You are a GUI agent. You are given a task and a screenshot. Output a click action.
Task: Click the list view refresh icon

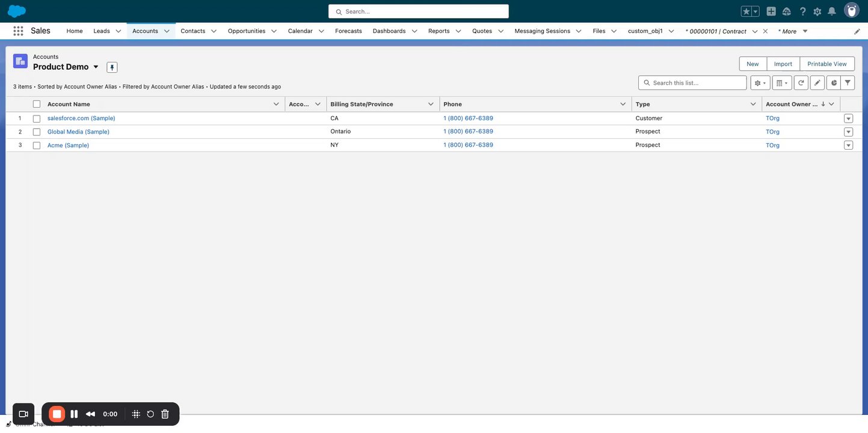[x=801, y=83]
